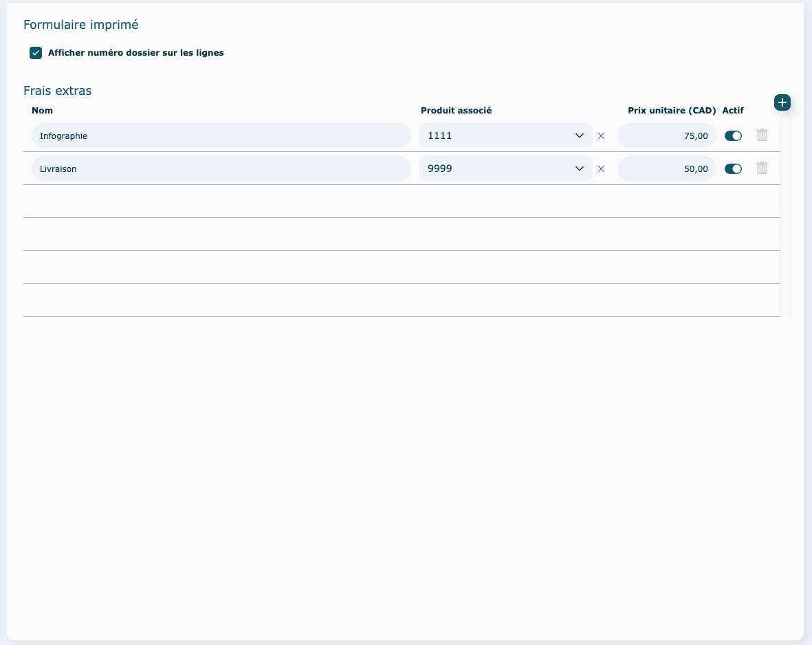The width and height of the screenshot is (812, 645).
Task: Click the 'Afficher numéro dossier sur les lignes' label
Action: point(135,53)
